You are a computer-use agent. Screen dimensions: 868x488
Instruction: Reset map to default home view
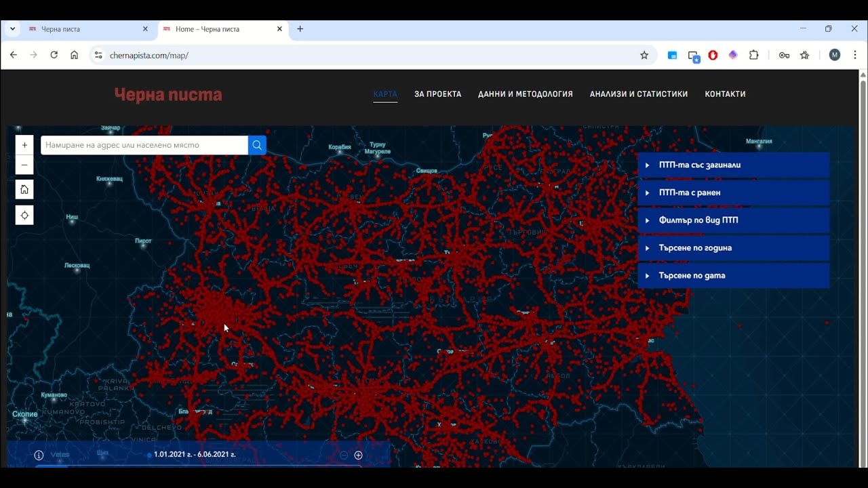(x=24, y=190)
